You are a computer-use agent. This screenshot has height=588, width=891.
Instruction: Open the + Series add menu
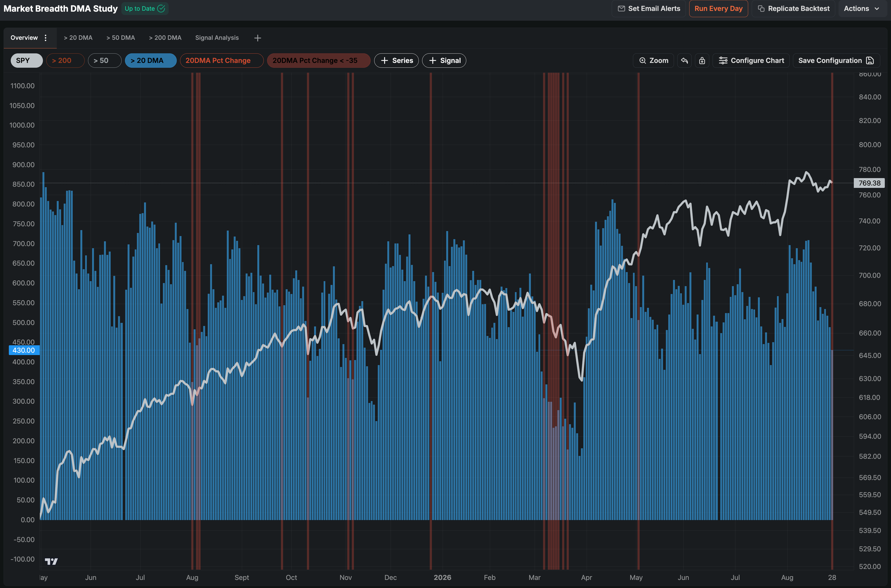click(x=396, y=60)
